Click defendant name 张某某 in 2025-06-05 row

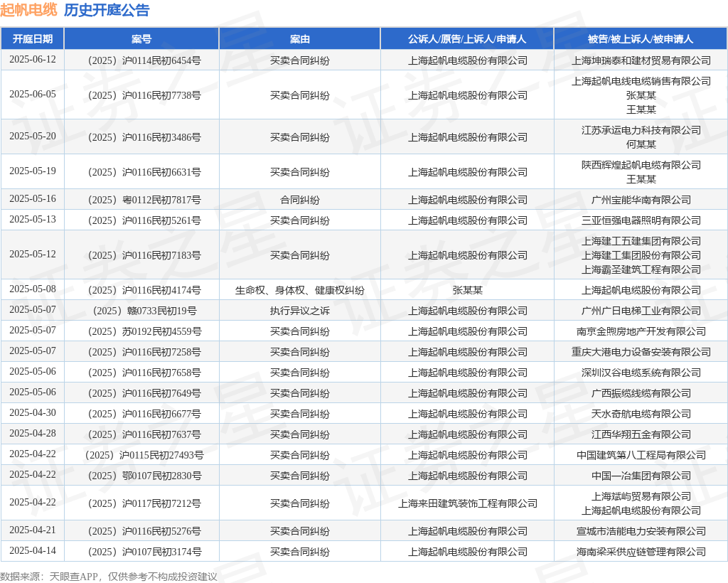[x=641, y=95]
